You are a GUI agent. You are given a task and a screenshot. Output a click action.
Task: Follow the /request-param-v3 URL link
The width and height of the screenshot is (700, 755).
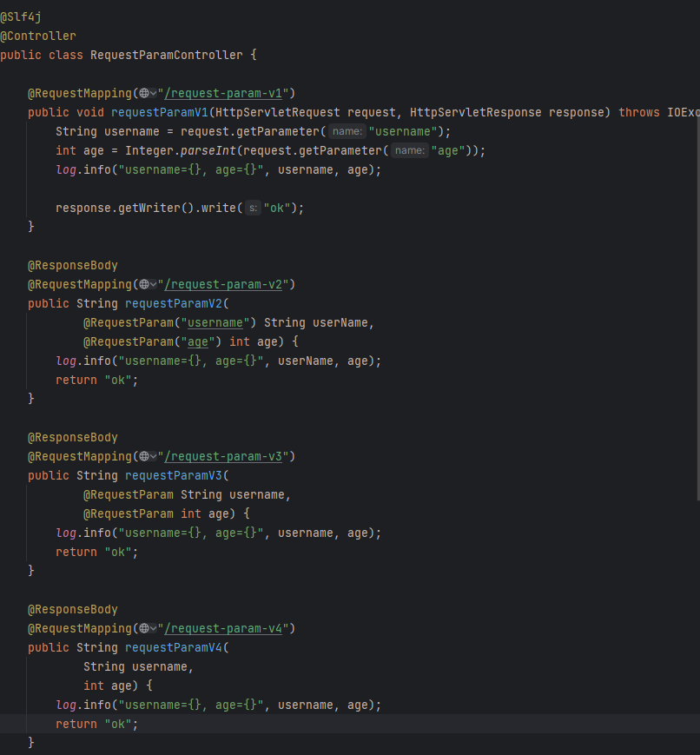(x=223, y=456)
